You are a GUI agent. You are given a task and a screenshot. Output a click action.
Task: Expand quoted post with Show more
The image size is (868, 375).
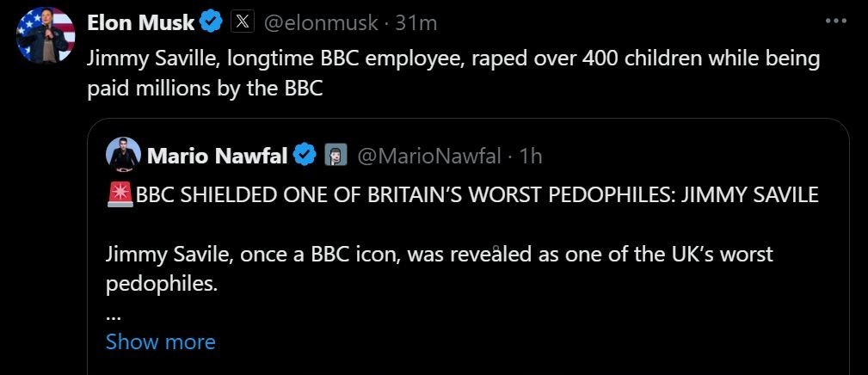[160, 341]
